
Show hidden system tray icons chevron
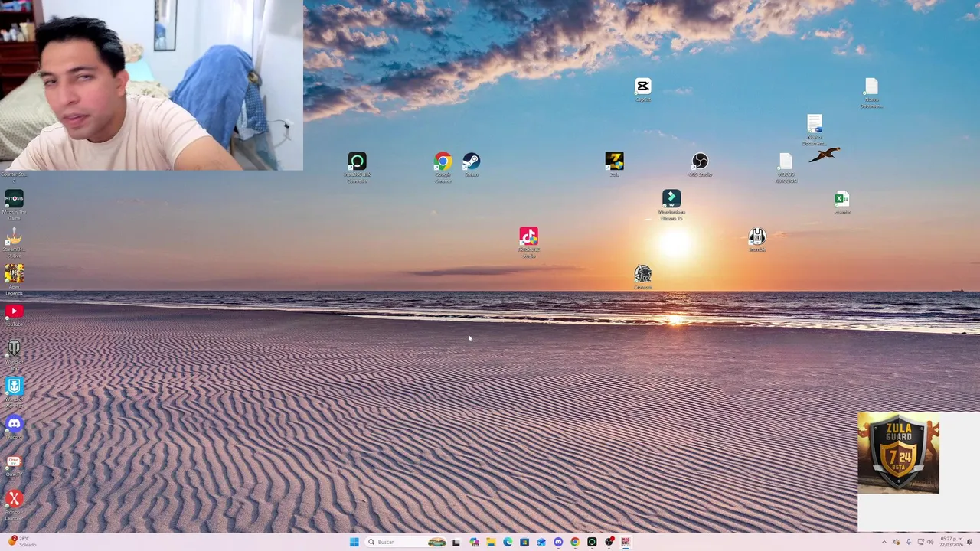884,542
